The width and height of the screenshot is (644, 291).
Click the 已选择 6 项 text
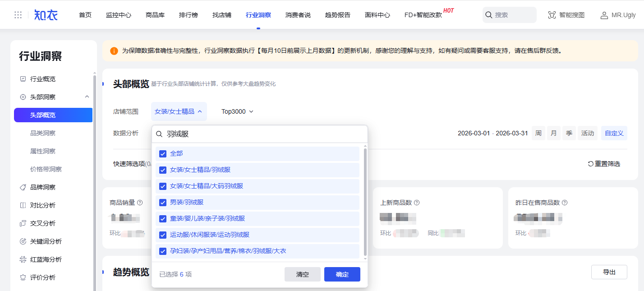(175, 274)
